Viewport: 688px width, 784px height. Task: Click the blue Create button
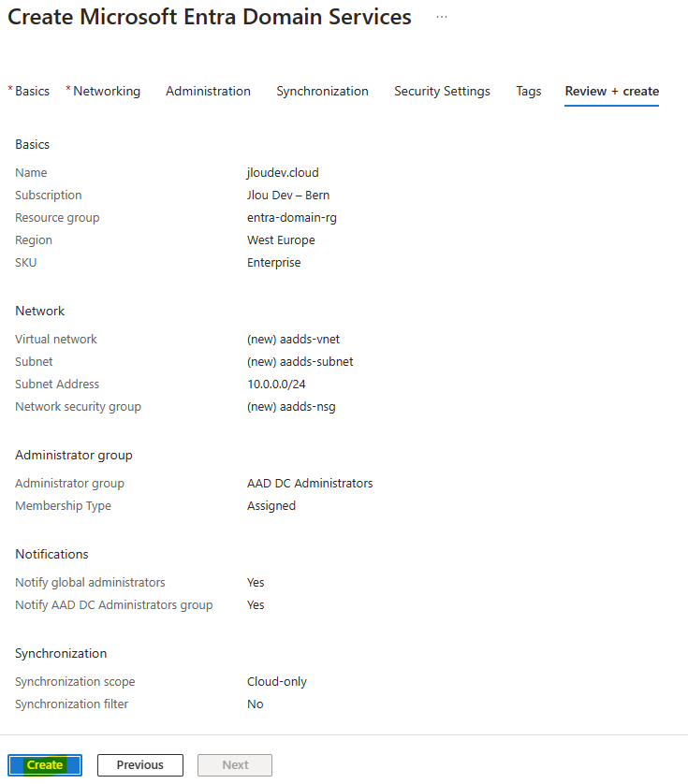tap(45, 764)
